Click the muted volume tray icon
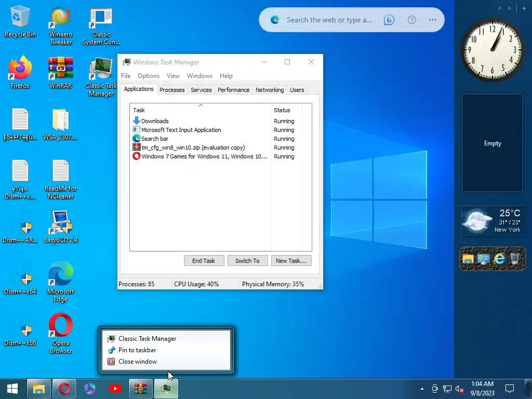 tap(459, 389)
